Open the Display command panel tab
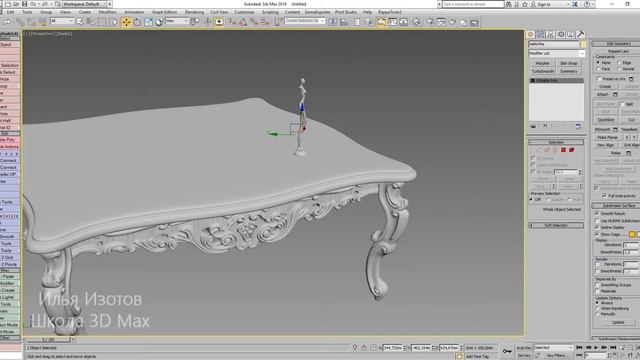The image size is (640, 360). [x=570, y=35]
